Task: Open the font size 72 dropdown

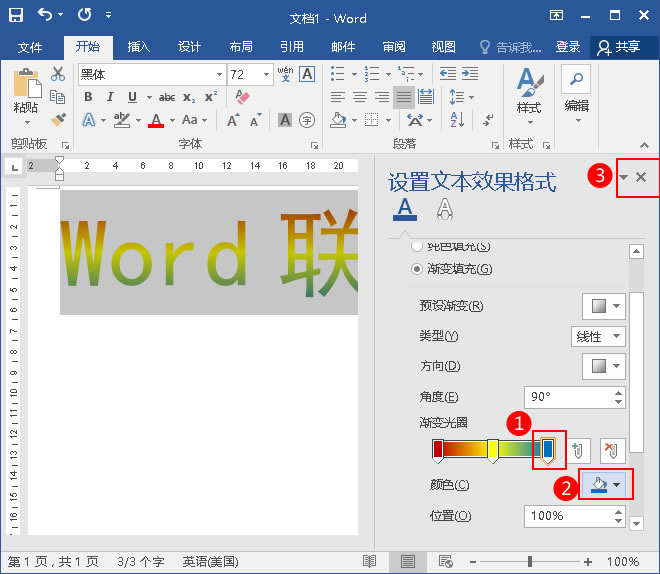Action: 266,74
